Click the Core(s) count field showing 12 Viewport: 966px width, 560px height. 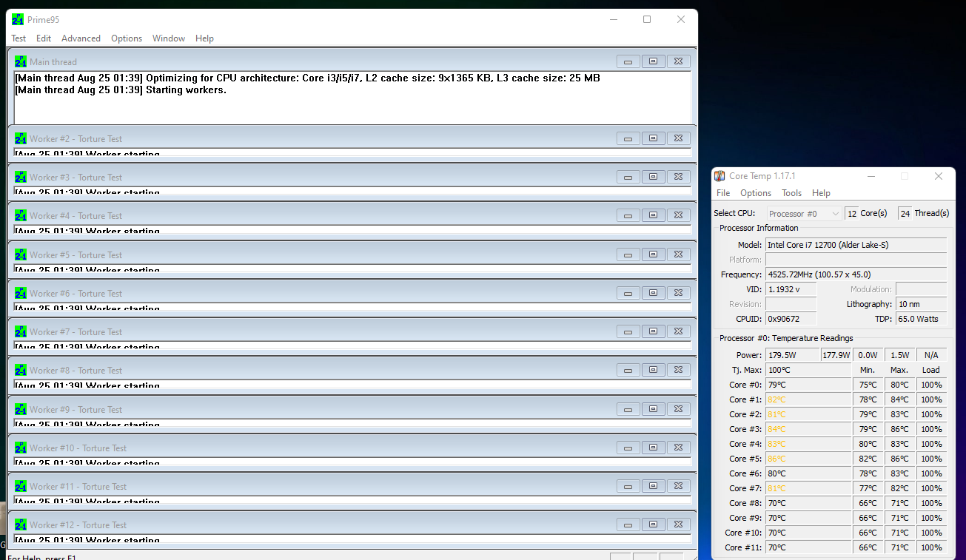click(x=851, y=214)
